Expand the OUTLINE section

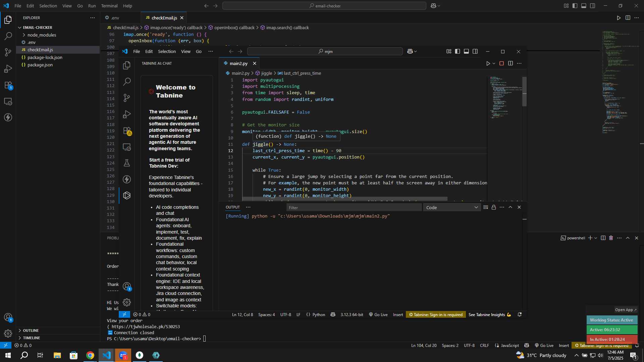tap(31, 330)
